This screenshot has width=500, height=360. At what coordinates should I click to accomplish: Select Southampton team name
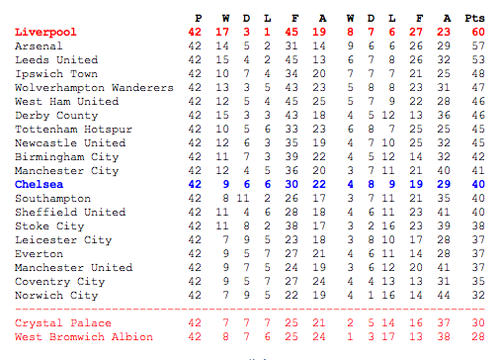[x=53, y=199]
